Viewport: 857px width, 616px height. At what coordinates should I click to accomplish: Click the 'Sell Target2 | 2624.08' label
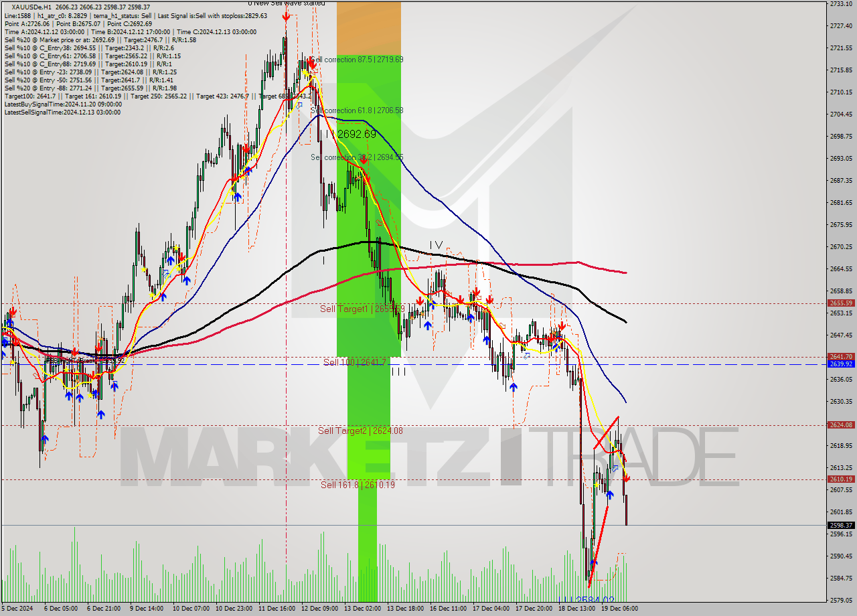[361, 431]
